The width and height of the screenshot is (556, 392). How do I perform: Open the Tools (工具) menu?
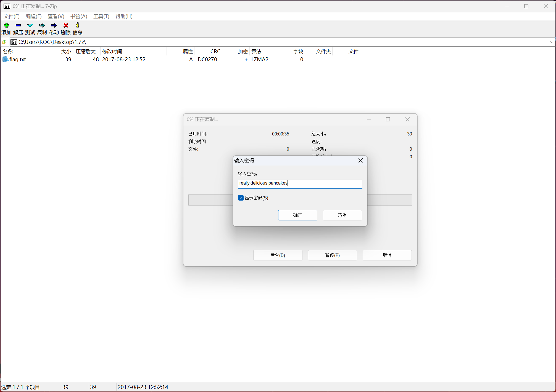(x=101, y=16)
